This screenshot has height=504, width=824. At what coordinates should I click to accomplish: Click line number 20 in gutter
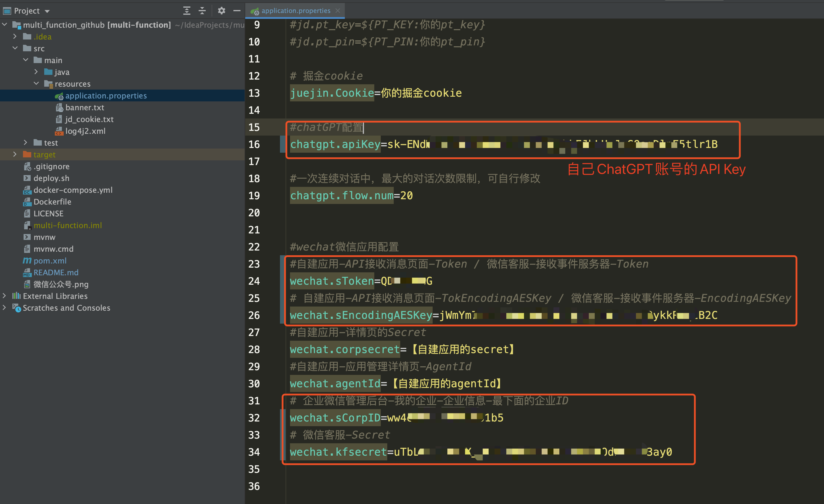click(x=254, y=213)
